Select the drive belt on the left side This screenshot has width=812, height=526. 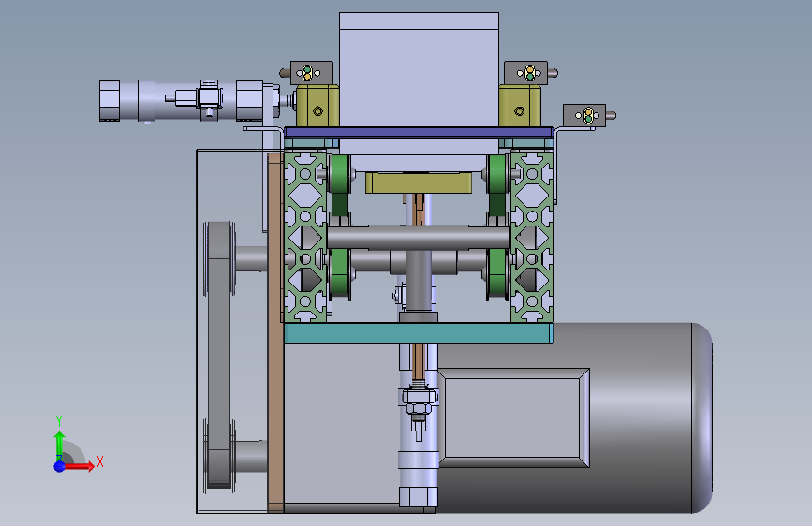219,355
